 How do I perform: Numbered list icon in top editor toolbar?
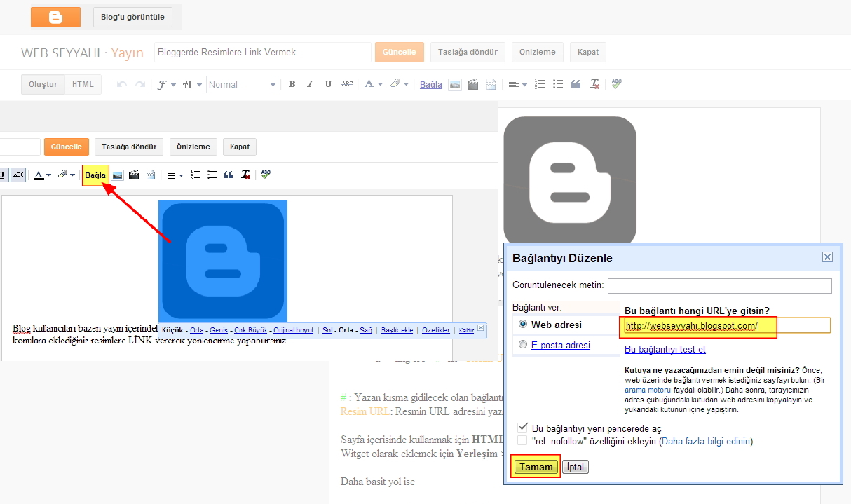coord(540,84)
